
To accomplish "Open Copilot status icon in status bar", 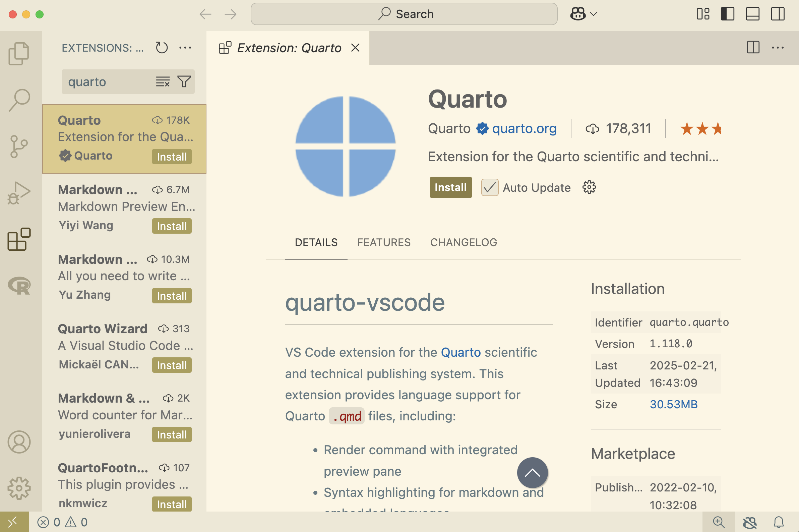I will tap(750, 522).
